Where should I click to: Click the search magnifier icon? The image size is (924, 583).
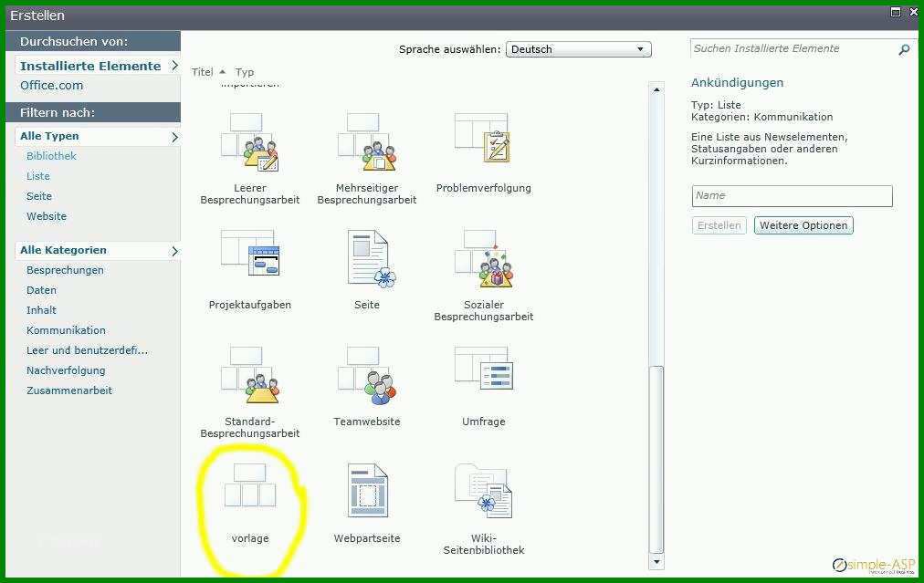click(x=903, y=49)
